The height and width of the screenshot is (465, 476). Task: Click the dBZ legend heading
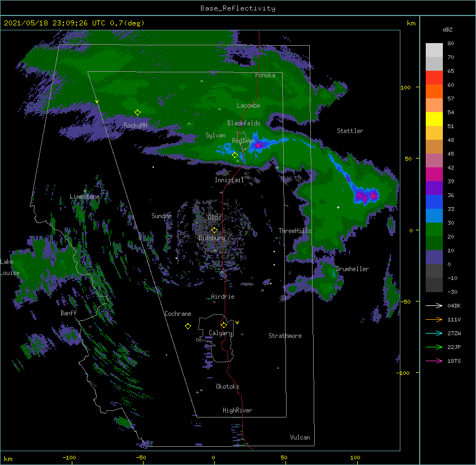[447, 29]
